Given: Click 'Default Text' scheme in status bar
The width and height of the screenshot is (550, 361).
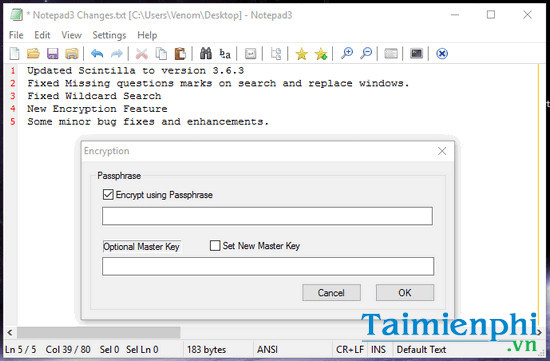Looking at the screenshot, I should pos(421,349).
